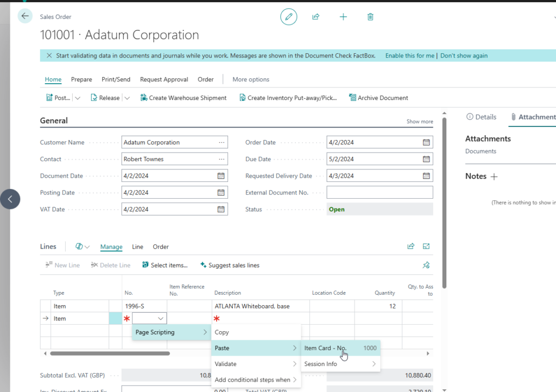Open Add conditional steps when submenu
The height and width of the screenshot is (392, 556).
256,380
